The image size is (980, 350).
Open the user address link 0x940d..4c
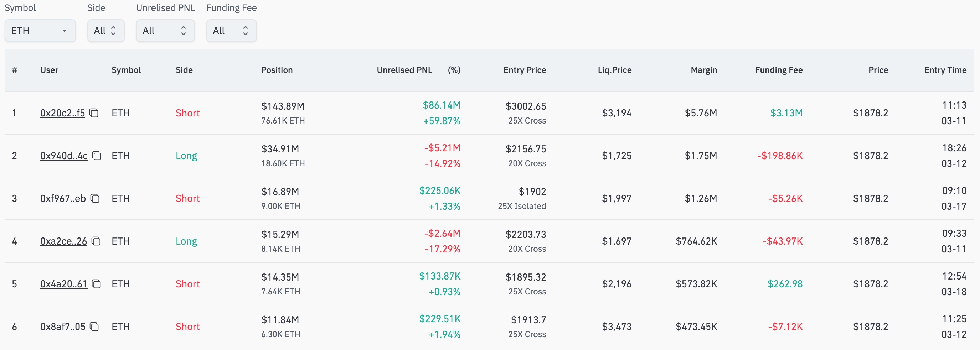pos(63,156)
